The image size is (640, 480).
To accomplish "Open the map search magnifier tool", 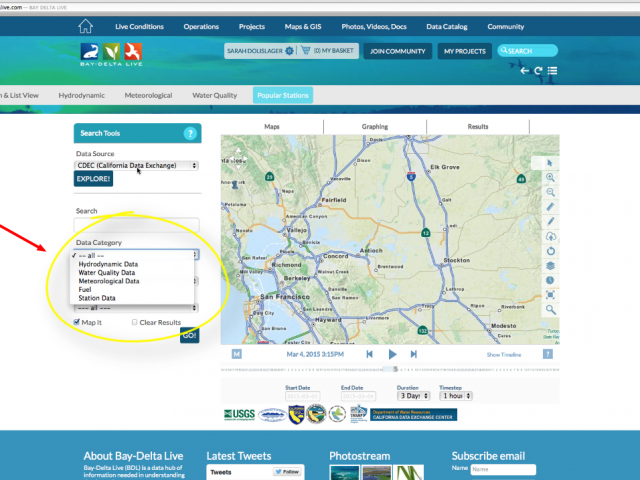I will point(550,310).
